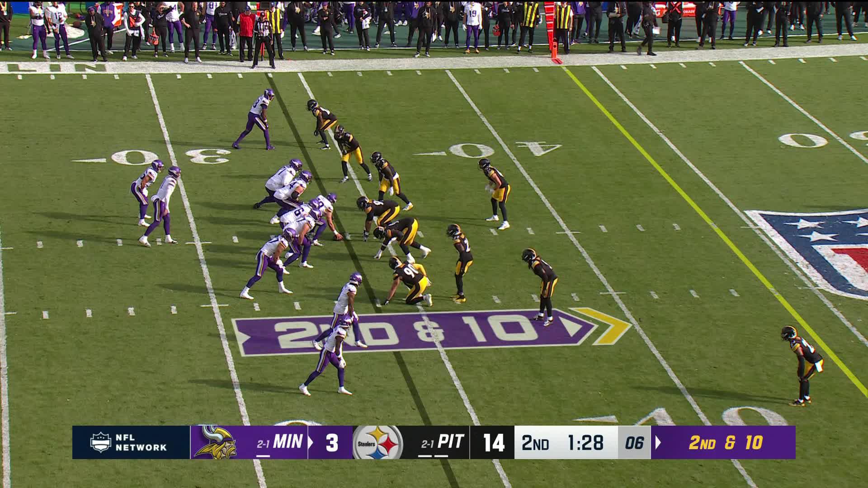Image resolution: width=868 pixels, height=488 pixels.
Task: Click the PIT team abbreviation
Action: [451, 441]
